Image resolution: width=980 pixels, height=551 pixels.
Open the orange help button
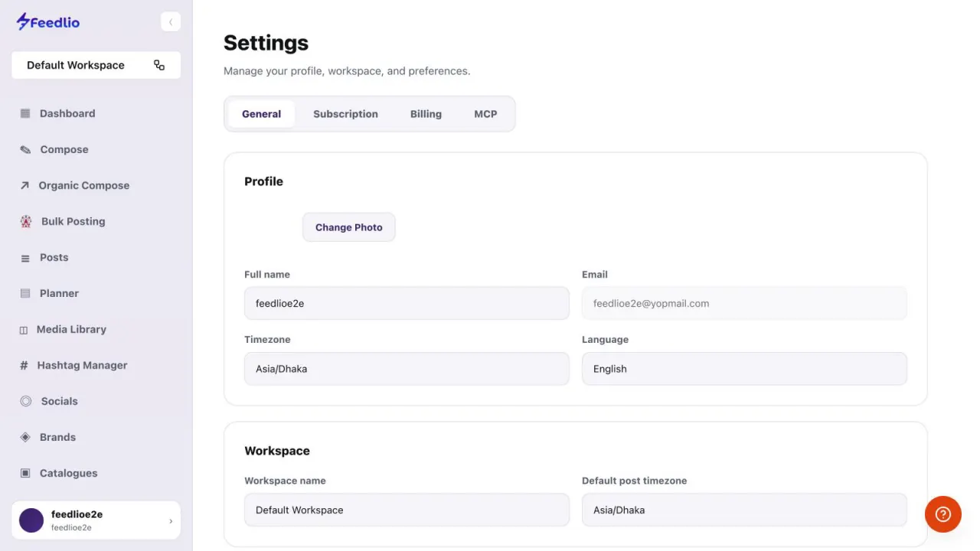pos(943,514)
